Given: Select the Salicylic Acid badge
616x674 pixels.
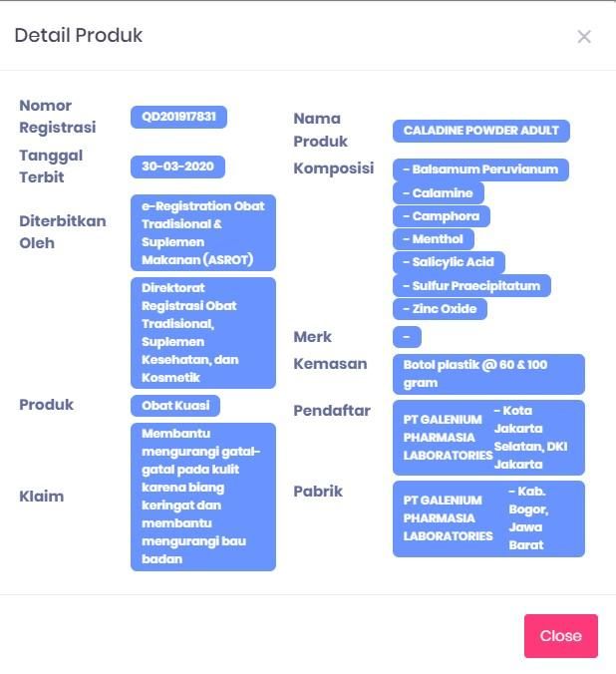Looking at the screenshot, I should point(450,262).
